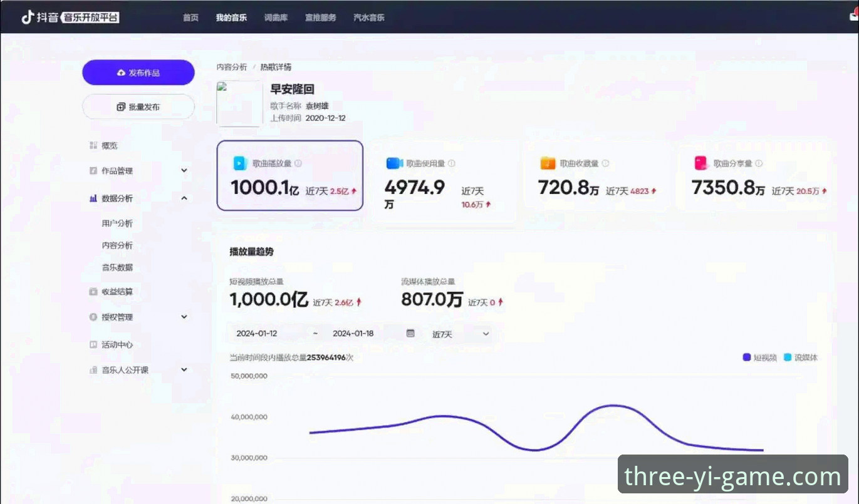Select the 歌曲收藏量 720.8万 card

[x=597, y=175]
